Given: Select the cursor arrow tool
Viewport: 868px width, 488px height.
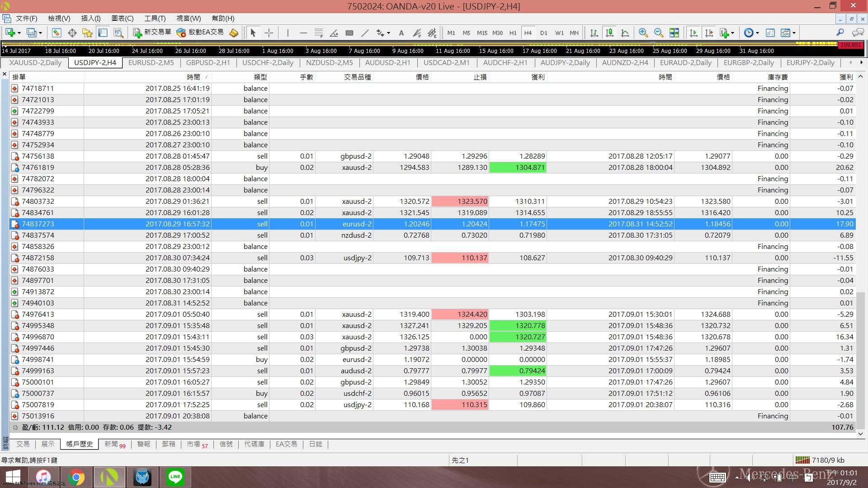Looking at the screenshot, I should tap(253, 33).
